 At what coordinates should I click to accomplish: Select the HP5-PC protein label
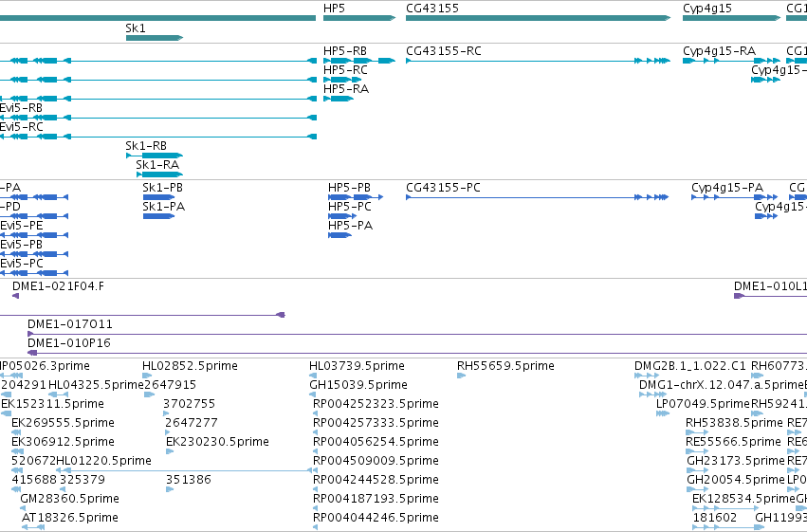(x=350, y=207)
